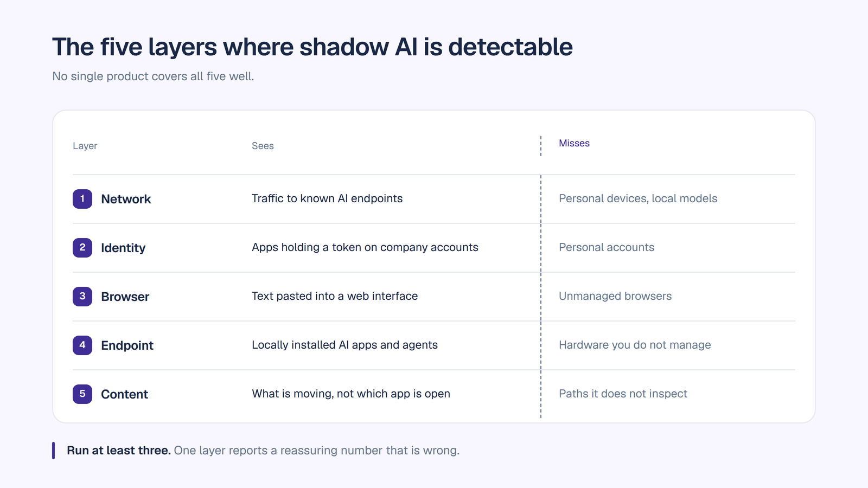Click 'Traffic to known AI endpoints' text
868x488 pixels.
pos(327,198)
